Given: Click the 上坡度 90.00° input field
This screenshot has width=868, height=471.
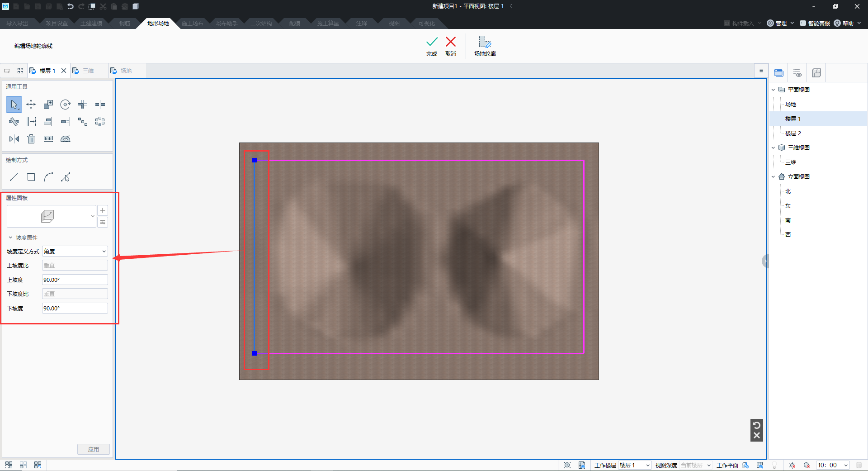Looking at the screenshot, I should [75, 280].
